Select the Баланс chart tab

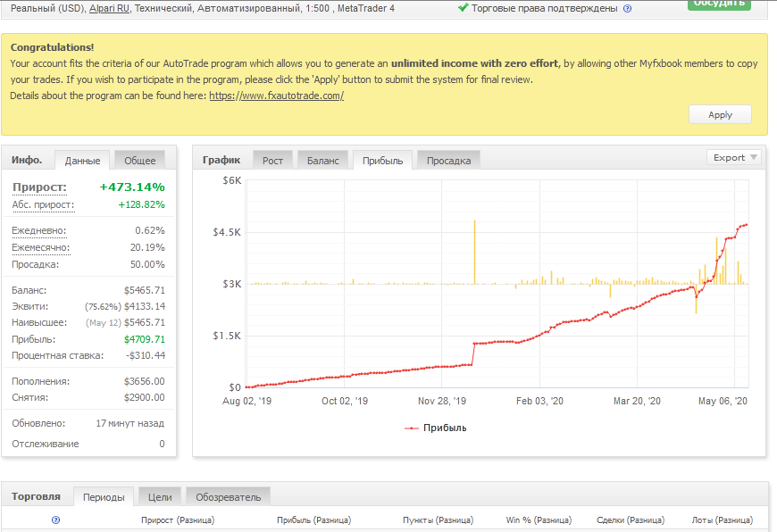pos(322,161)
